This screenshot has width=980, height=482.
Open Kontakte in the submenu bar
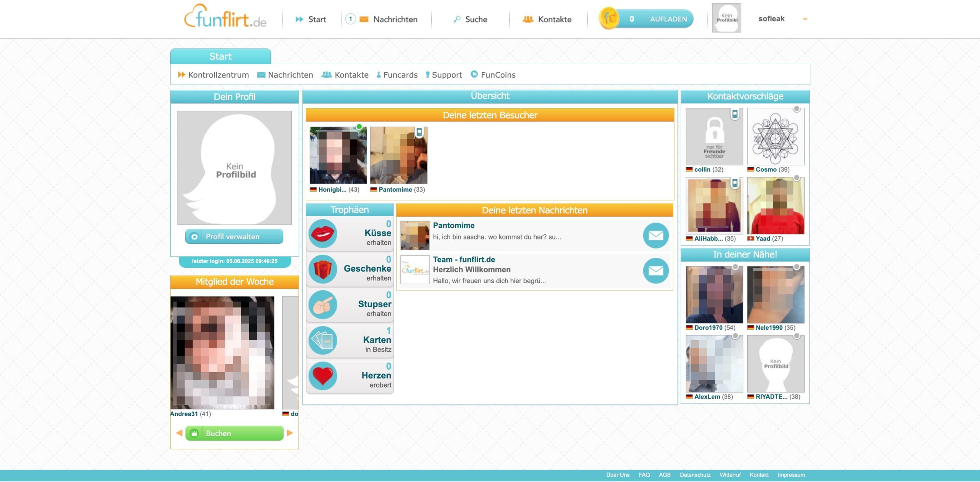point(345,75)
